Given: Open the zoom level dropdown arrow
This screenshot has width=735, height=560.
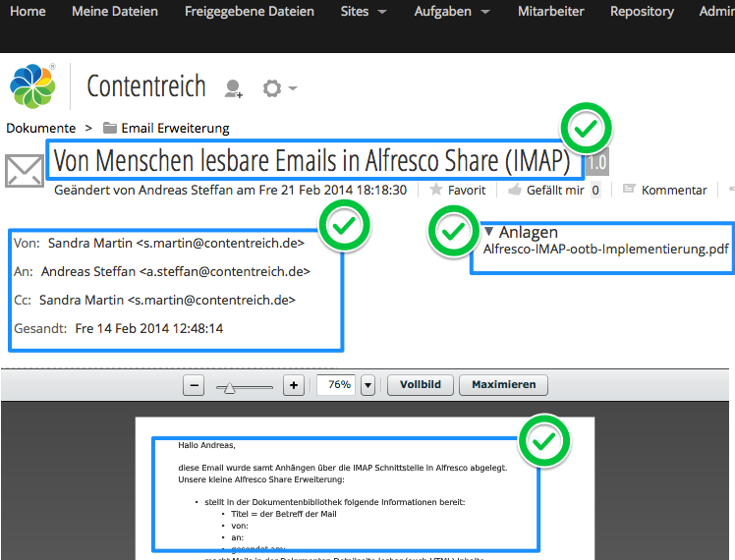Looking at the screenshot, I should coord(368,385).
